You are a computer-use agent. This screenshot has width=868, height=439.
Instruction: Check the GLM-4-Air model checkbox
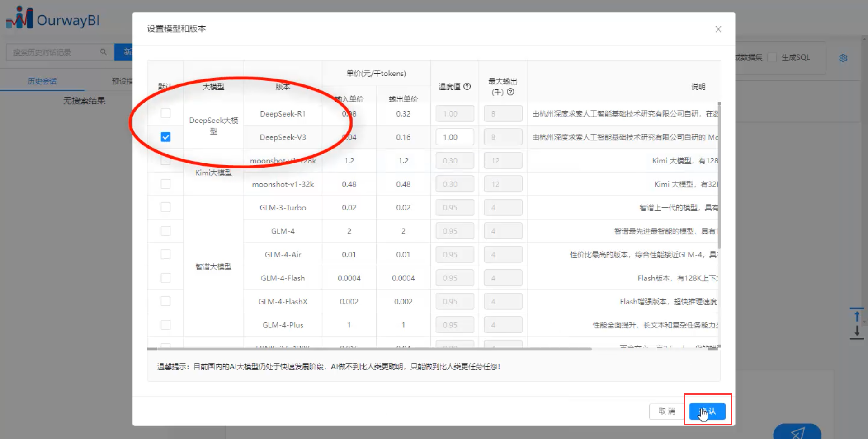coord(166,254)
